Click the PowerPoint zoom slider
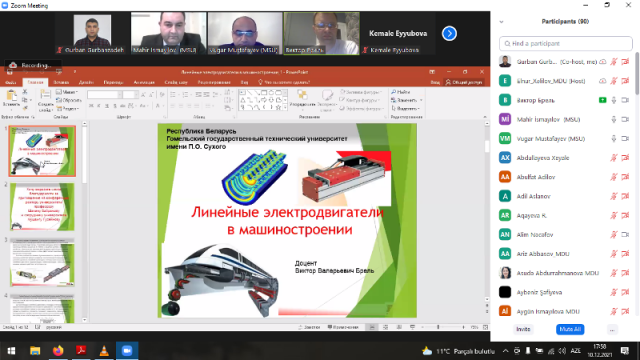 (x=442, y=327)
